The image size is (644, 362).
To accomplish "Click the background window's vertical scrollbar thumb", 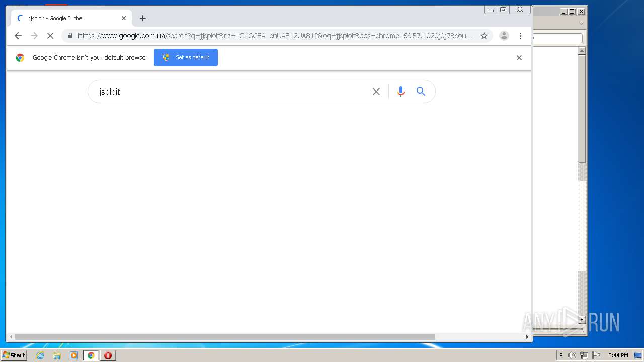I will coord(582,109).
